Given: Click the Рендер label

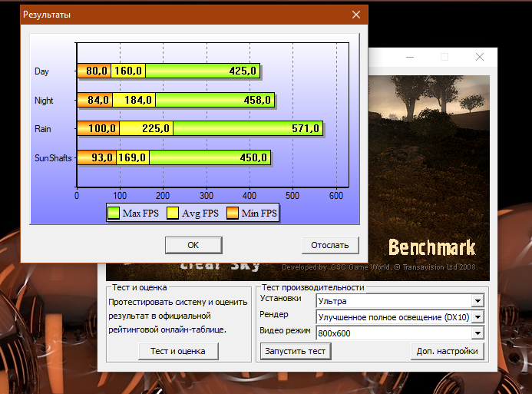Looking at the screenshot, I should tap(274, 315).
